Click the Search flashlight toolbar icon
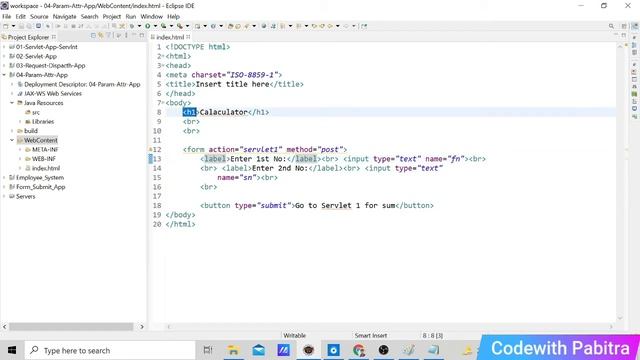 click(x=247, y=26)
